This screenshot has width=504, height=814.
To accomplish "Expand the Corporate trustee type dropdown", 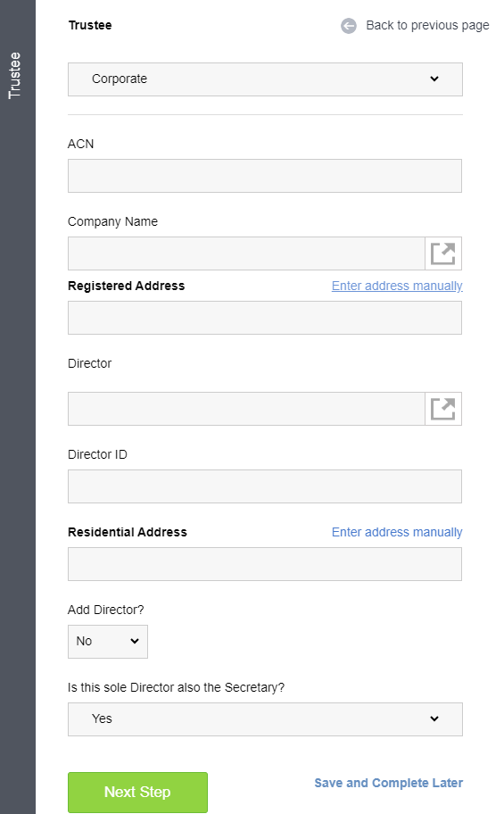I will [x=265, y=79].
